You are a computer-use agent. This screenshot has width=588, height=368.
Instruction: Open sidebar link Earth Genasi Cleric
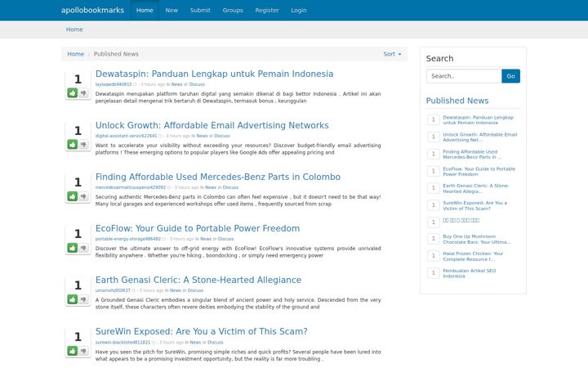[x=476, y=189]
